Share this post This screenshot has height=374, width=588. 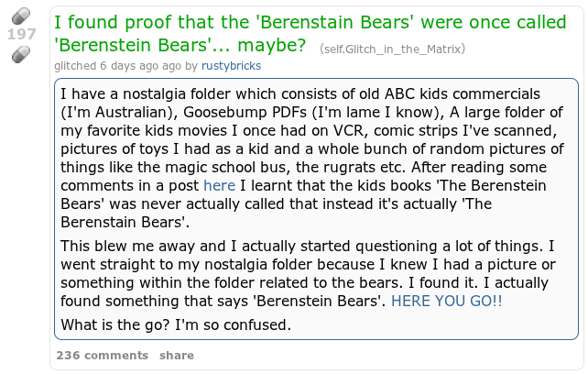pyautogui.click(x=177, y=355)
